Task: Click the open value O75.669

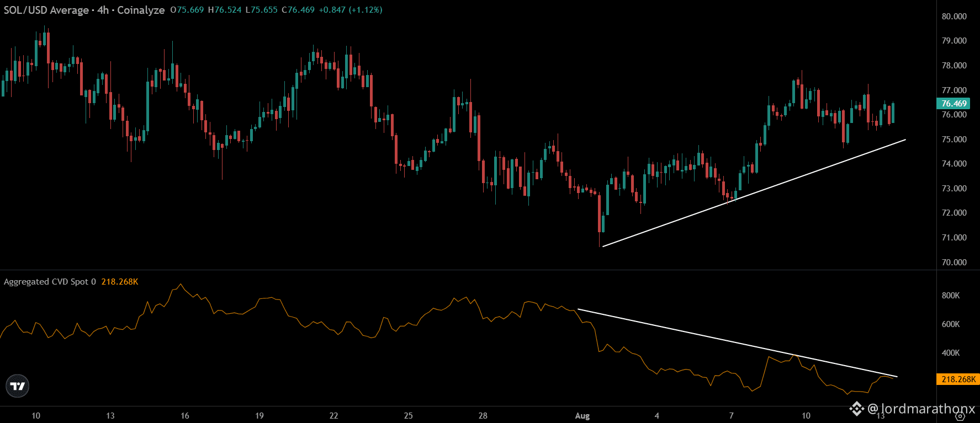Action: coord(187,10)
